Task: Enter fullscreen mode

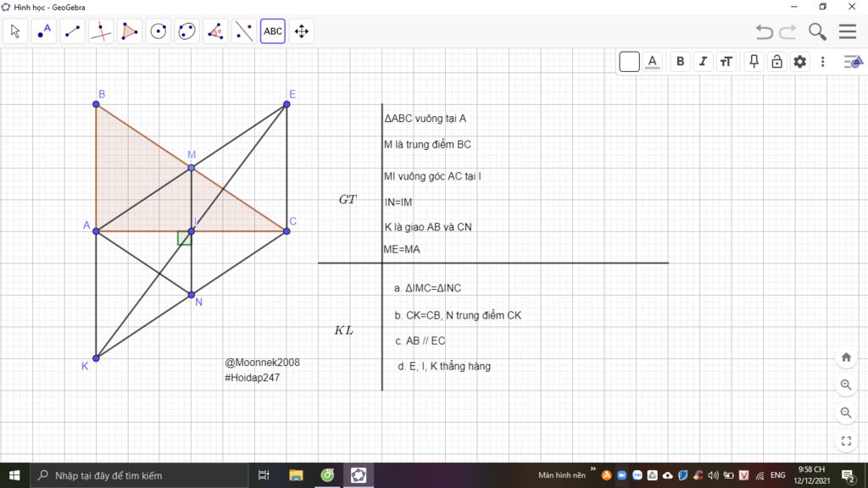Action: [846, 441]
